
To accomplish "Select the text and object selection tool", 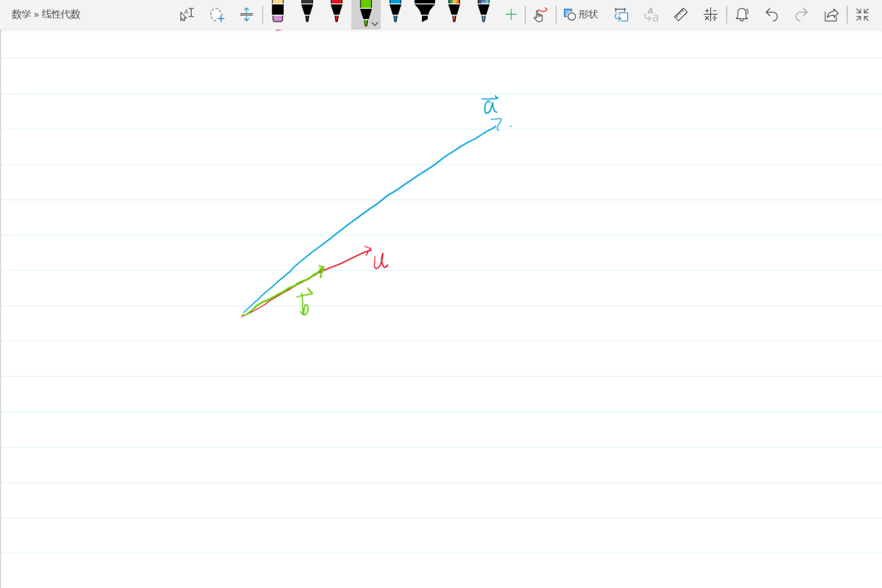I will 187,15.
